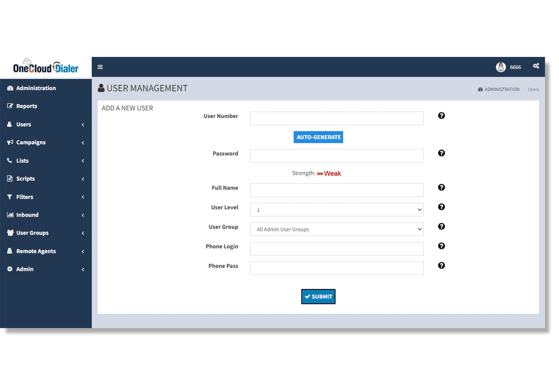This screenshot has width=559, height=392.
Task: Select the Scripts icon
Action: pos(9,178)
